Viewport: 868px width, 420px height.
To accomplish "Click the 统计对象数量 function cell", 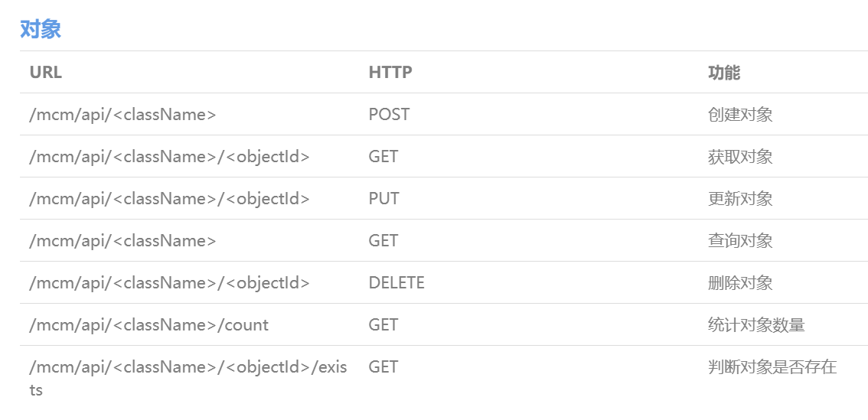I will click(x=756, y=325).
